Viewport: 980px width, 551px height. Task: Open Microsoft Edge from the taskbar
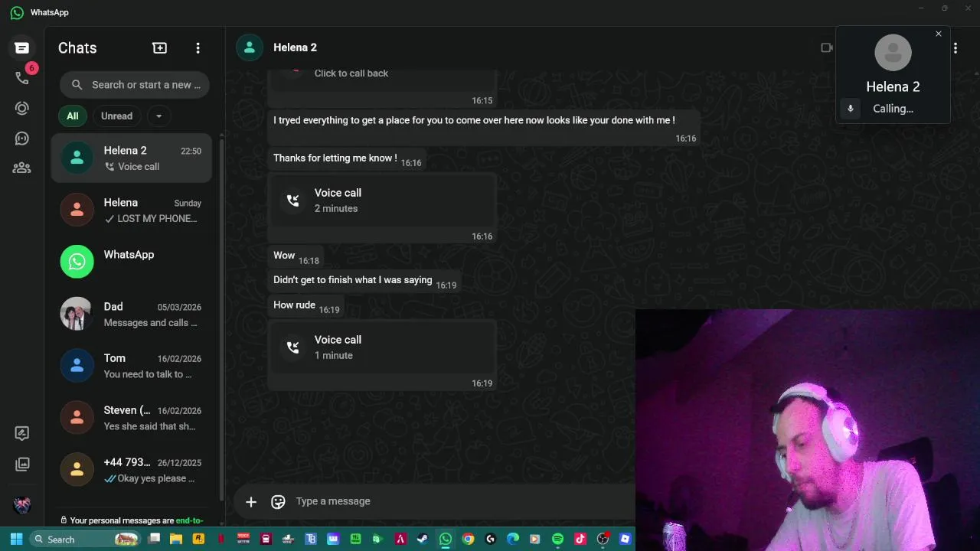click(x=513, y=539)
